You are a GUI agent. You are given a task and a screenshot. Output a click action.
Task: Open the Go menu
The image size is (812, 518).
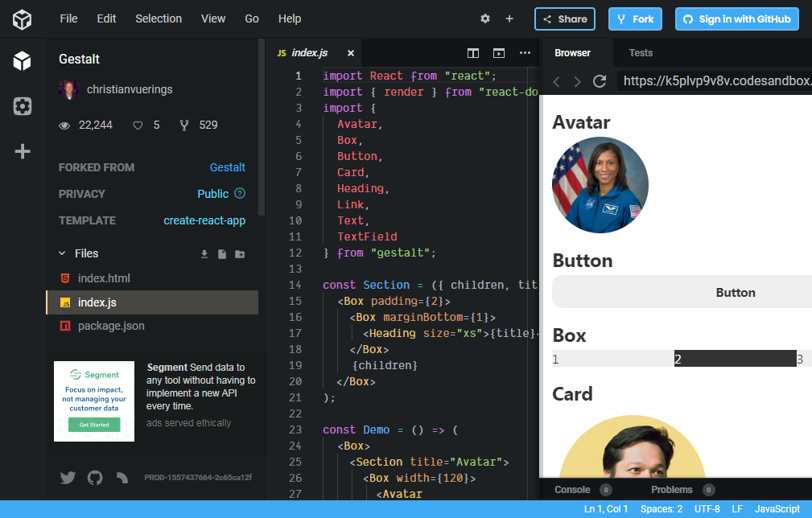click(x=252, y=18)
